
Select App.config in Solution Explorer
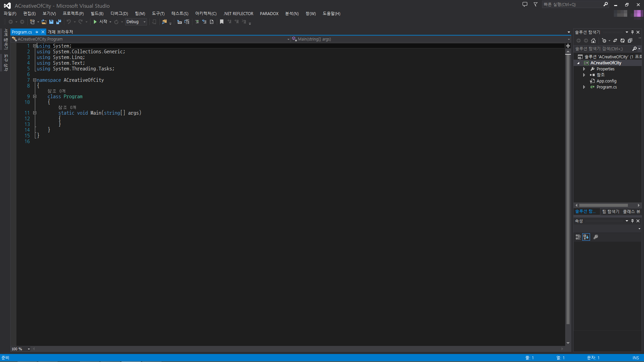606,81
